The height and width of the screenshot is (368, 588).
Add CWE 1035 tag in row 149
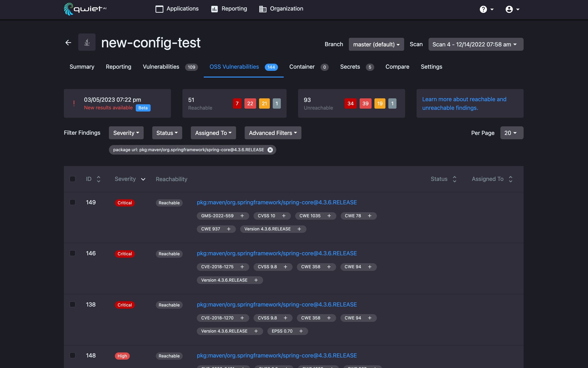click(329, 216)
